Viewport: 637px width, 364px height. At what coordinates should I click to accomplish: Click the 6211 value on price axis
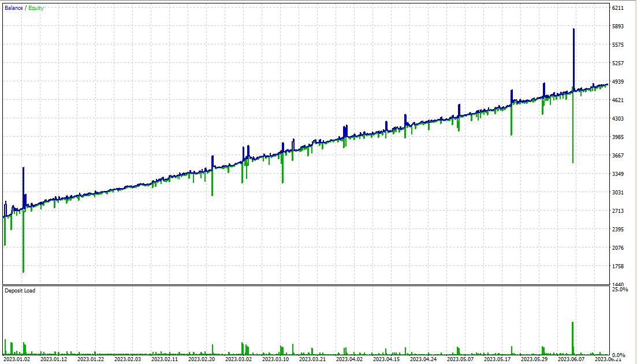617,8
